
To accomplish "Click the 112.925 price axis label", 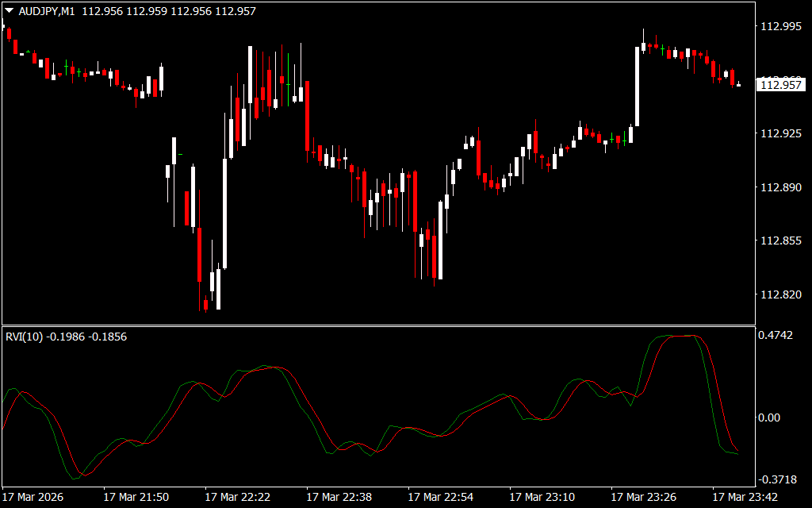I will (x=781, y=133).
